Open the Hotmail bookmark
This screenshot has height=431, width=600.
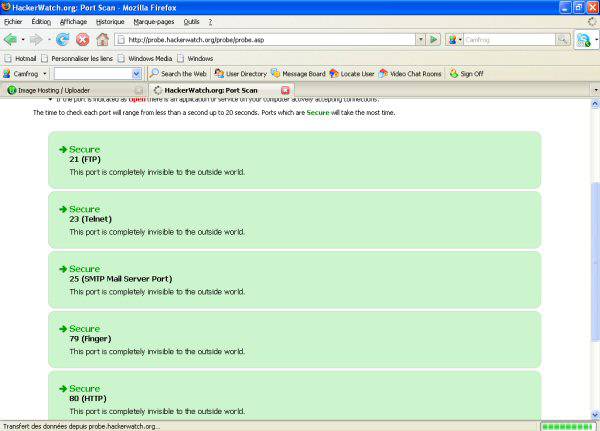click(20, 59)
